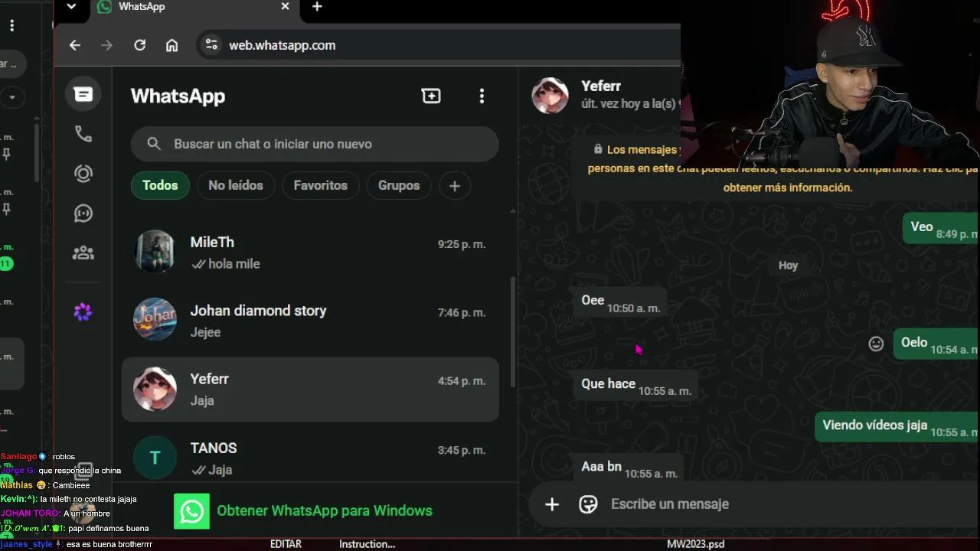Expand the round dropdown arrow in left window
The height and width of the screenshot is (551, 980).
pyautogui.click(x=12, y=98)
